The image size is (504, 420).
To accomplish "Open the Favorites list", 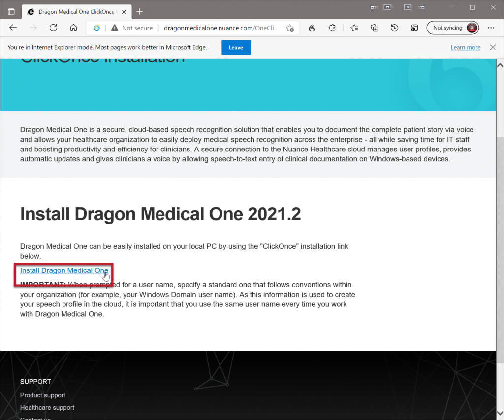I will point(354,28).
